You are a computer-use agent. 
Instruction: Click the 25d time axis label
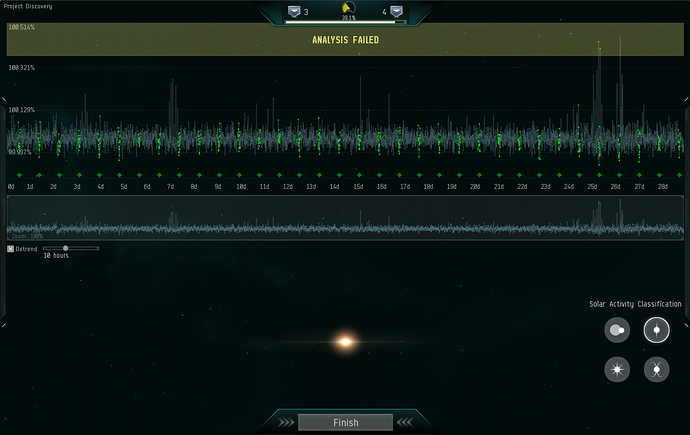(592, 187)
